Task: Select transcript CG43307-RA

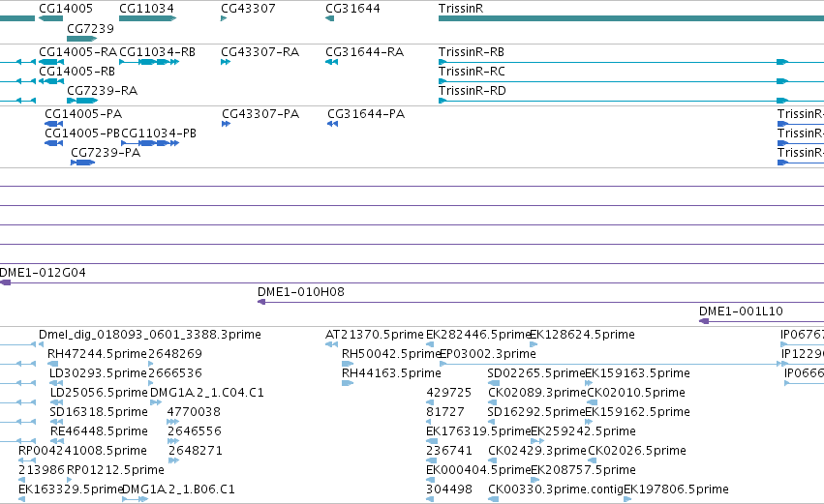Action: [226, 62]
